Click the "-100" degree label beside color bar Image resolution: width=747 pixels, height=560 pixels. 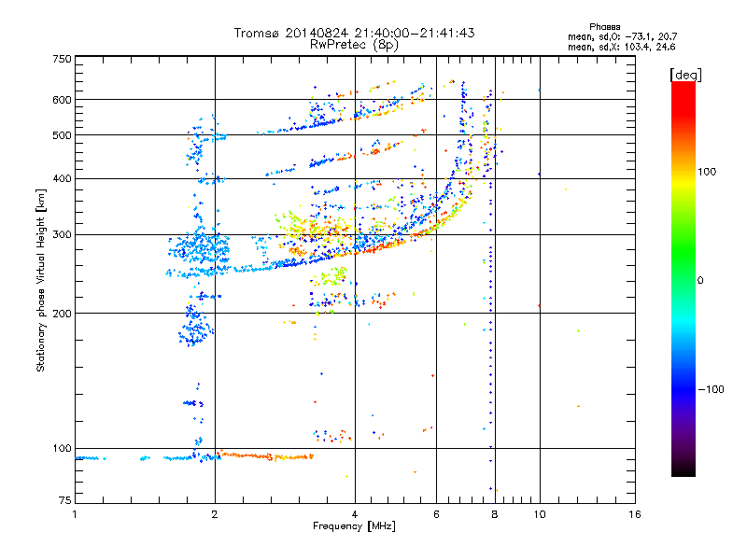pos(711,389)
